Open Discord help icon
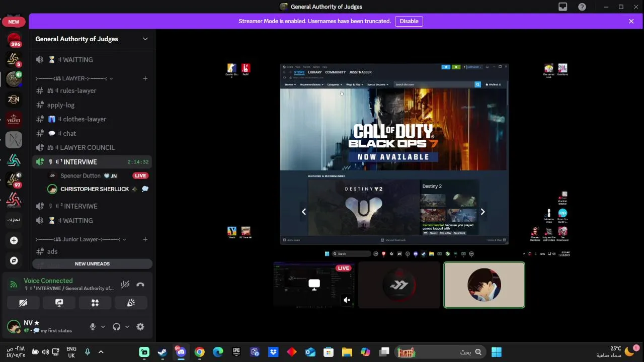The image size is (644, 362). [x=582, y=7]
